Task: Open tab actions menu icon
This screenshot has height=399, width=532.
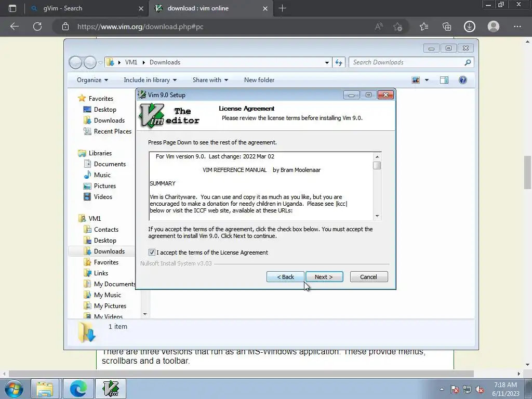Action: click(12, 8)
